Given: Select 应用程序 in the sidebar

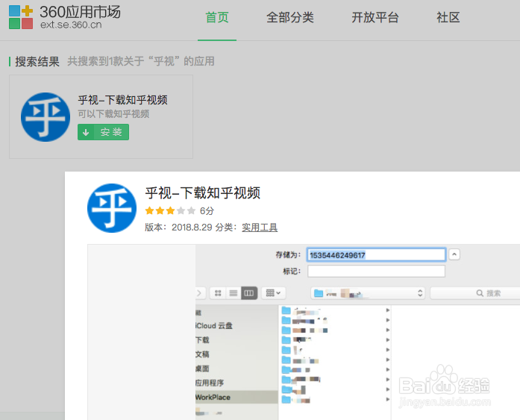Looking at the screenshot, I should (210, 383).
